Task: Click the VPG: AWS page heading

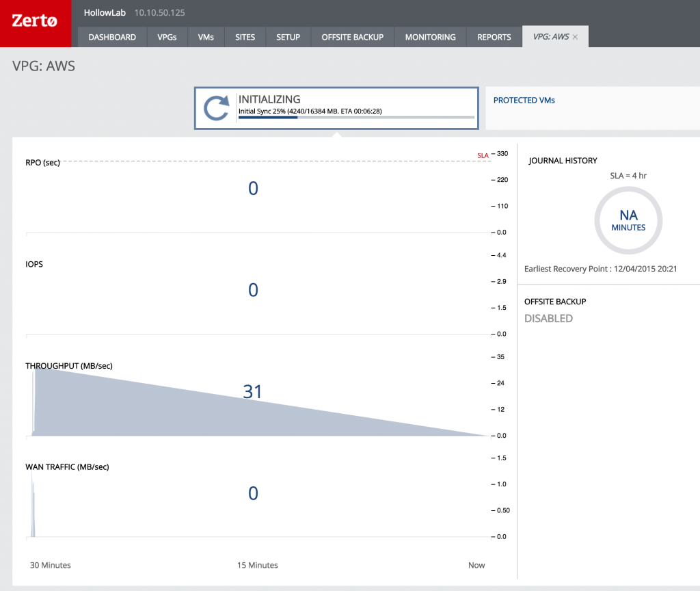Action: (44, 66)
